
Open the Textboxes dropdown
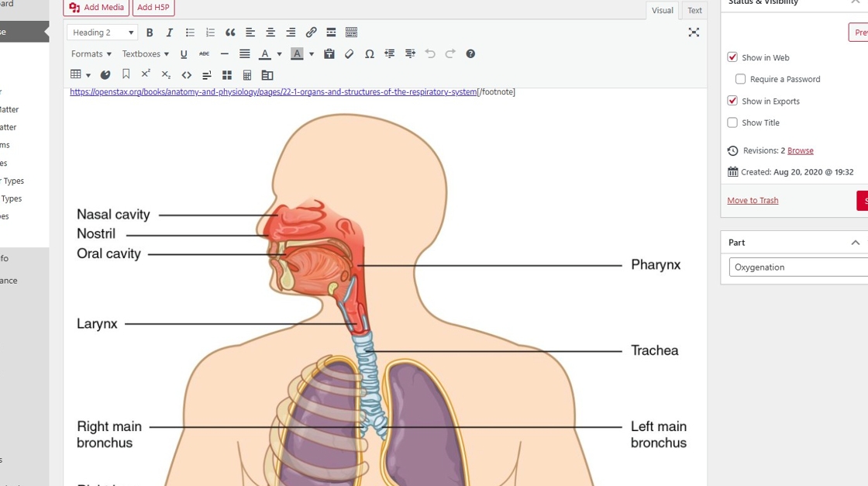coord(145,54)
